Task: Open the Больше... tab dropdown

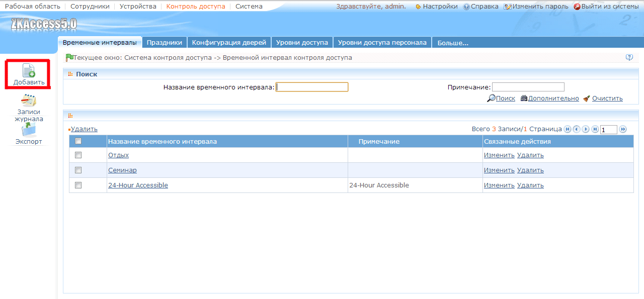Action: pos(453,43)
